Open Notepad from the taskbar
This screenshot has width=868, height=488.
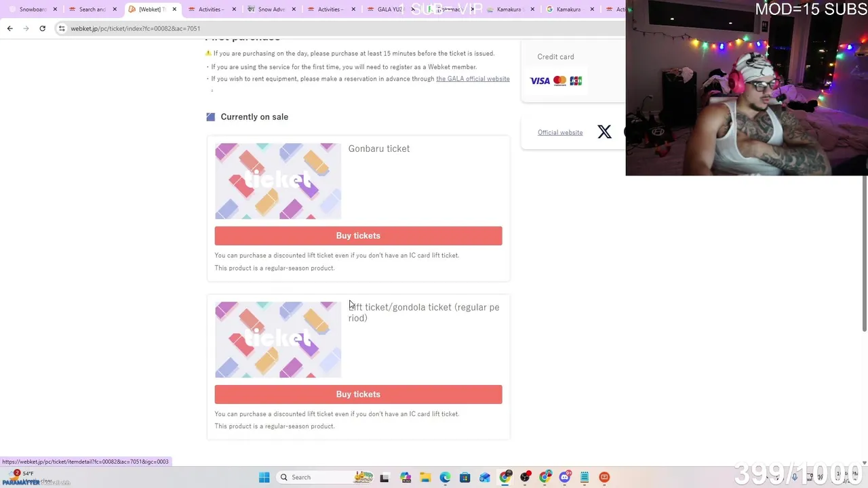585,477
